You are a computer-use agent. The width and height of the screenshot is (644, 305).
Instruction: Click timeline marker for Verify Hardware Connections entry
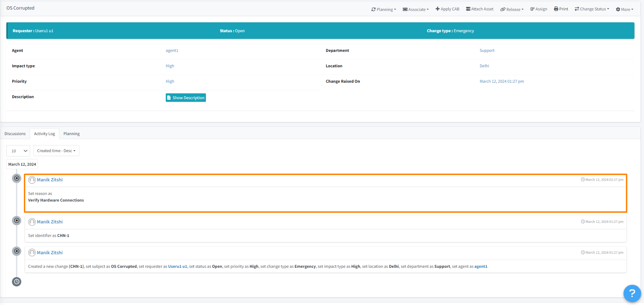(x=17, y=178)
